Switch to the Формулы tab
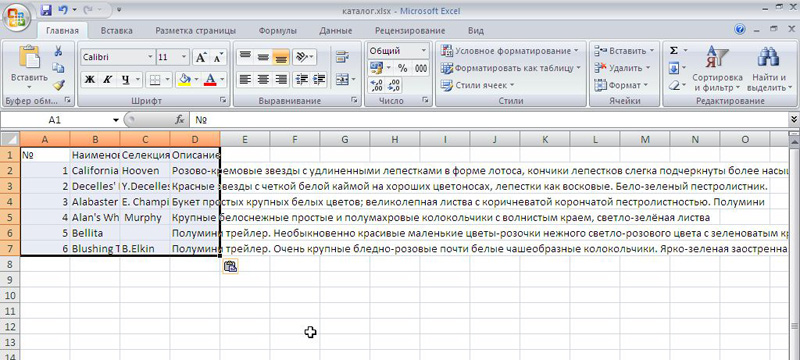This screenshot has height=360, width=800. (x=278, y=31)
